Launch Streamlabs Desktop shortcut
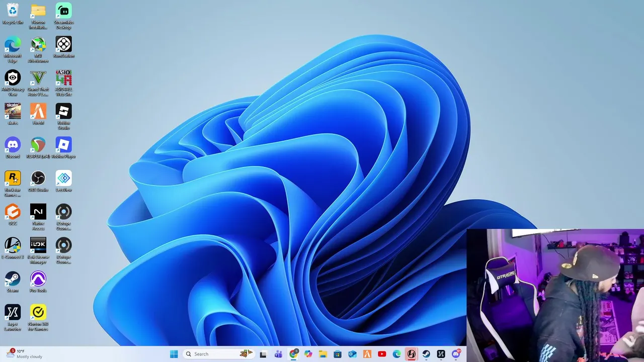This screenshot has width=644, height=362. click(63, 16)
